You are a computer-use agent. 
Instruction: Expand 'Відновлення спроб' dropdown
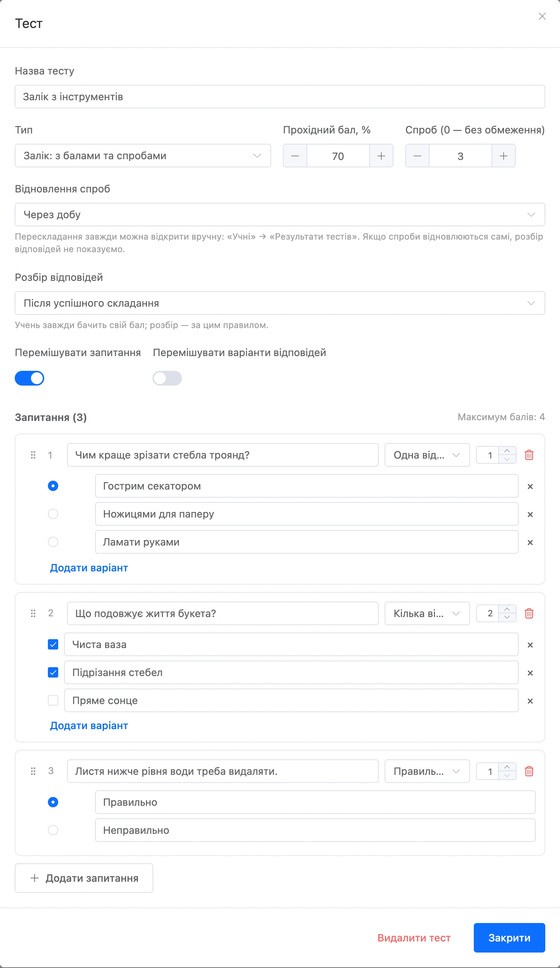[x=280, y=214]
